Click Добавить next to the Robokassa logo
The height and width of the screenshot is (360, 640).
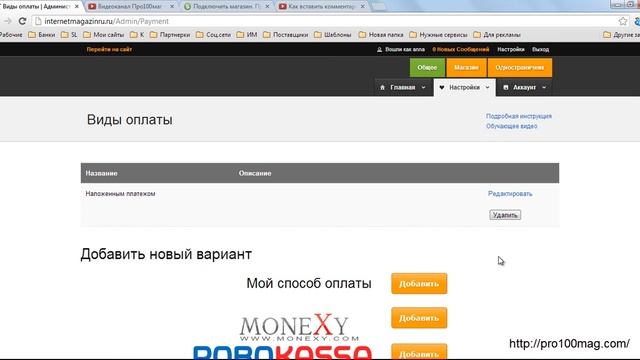point(419,352)
